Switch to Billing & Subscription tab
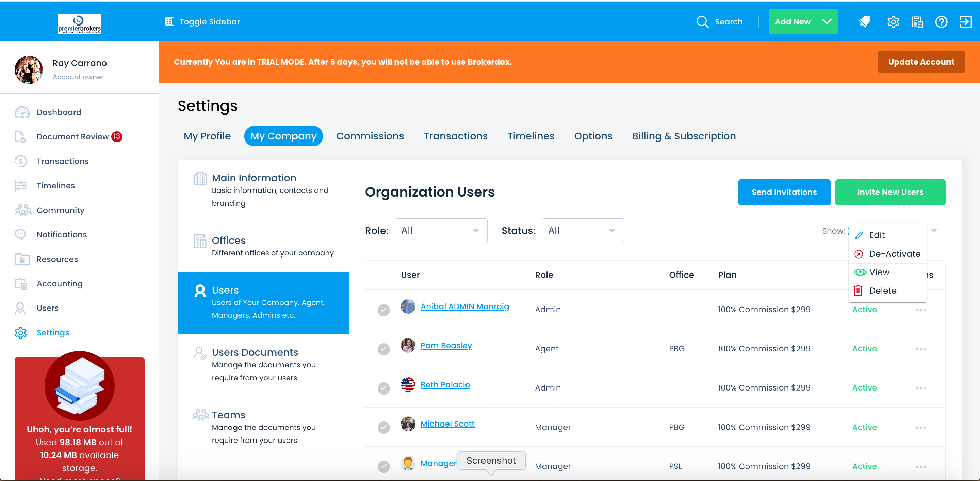This screenshot has width=980, height=481. point(684,136)
